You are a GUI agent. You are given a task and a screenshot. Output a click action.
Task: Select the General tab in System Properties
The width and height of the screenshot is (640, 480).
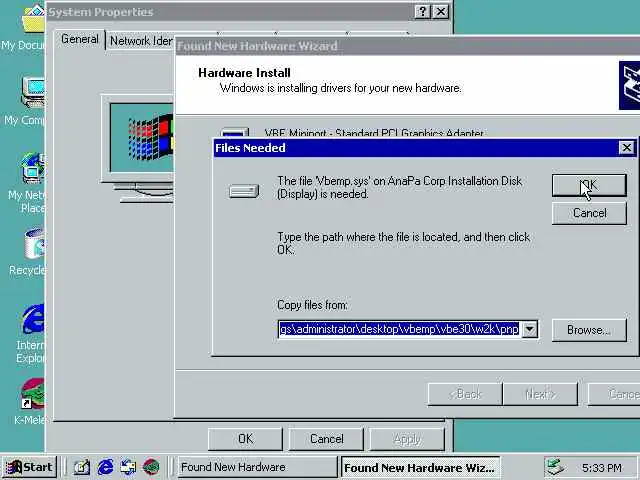click(80, 40)
